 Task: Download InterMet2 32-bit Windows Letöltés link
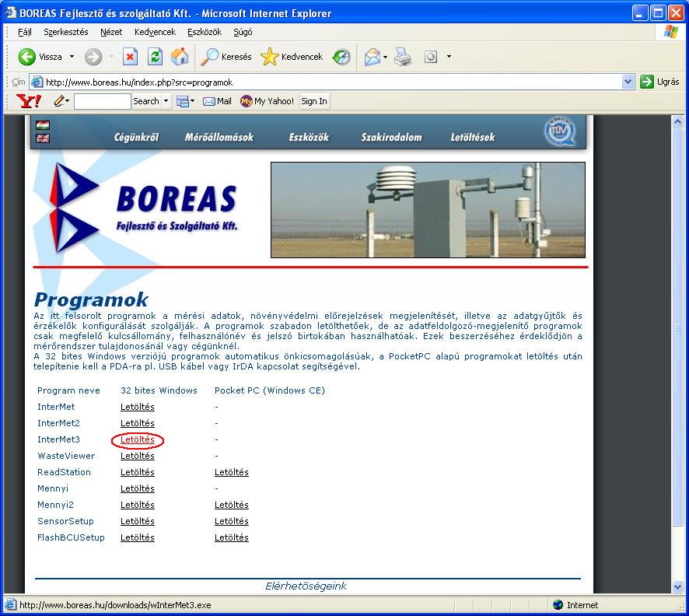[x=138, y=423]
